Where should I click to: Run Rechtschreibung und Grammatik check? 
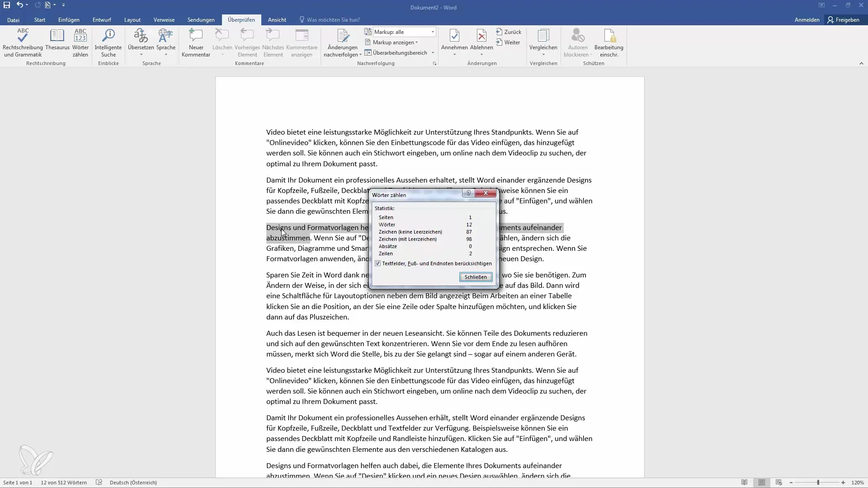pyautogui.click(x=23, y=43)
